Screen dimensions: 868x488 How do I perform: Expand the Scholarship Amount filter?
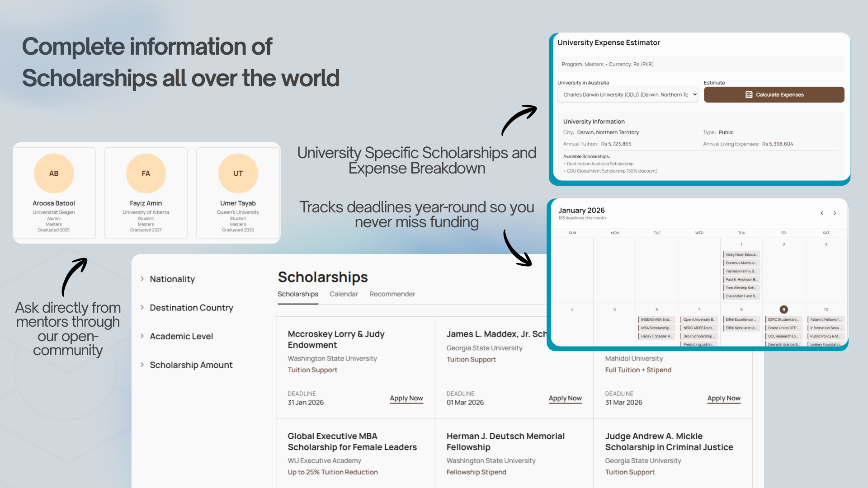click(191, 365)
